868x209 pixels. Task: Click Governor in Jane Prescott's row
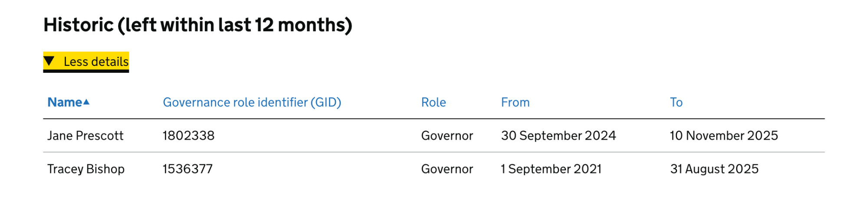[x=447, y=136]
